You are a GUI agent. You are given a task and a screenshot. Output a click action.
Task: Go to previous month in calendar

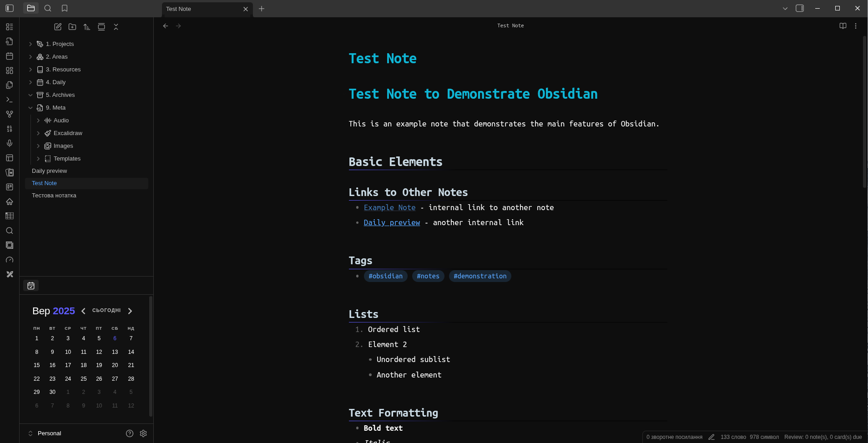coord(83,311)
